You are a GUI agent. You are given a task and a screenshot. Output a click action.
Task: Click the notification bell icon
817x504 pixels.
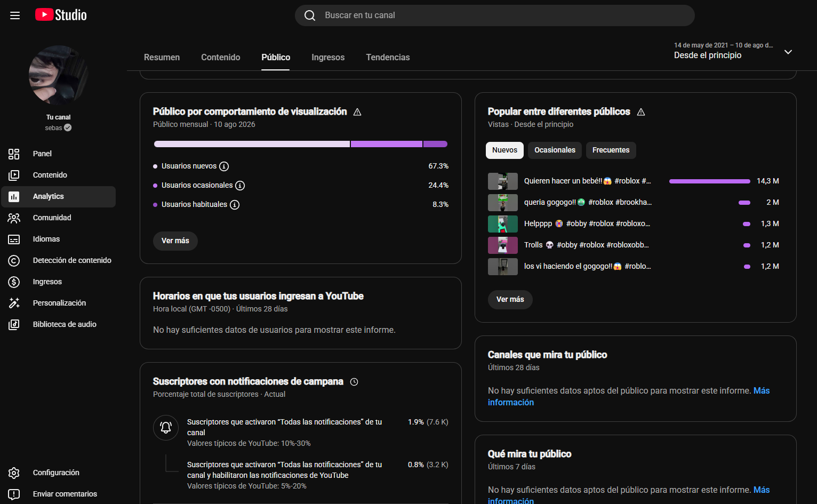coord(166,428)
